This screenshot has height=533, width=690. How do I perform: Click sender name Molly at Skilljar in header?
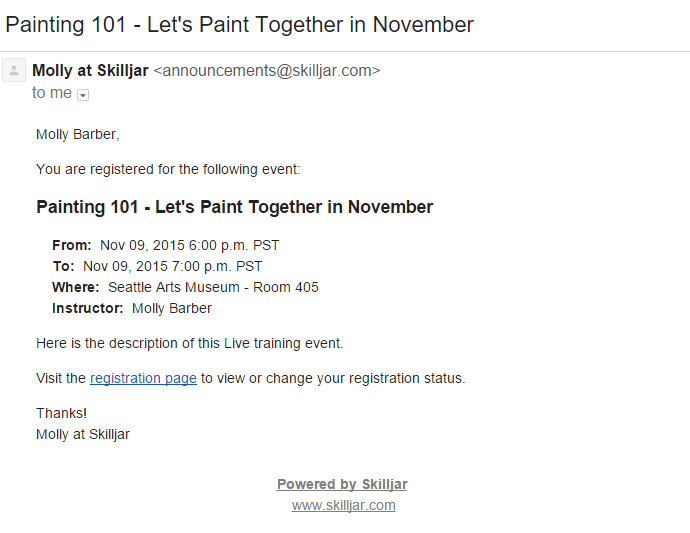(x=90, y=70)
